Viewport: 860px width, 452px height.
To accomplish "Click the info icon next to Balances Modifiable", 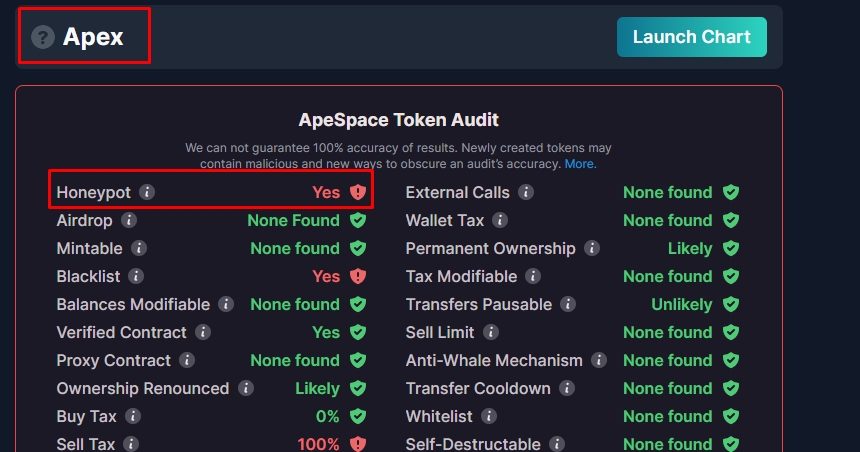I will click(225, 304).
